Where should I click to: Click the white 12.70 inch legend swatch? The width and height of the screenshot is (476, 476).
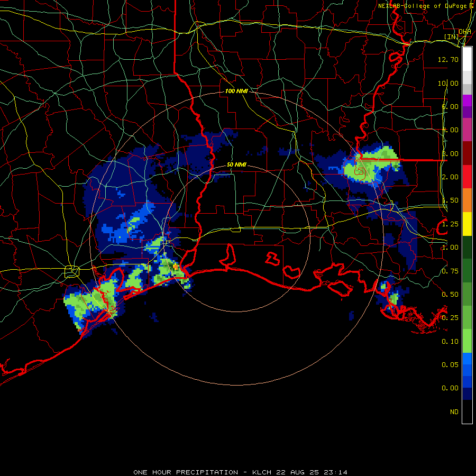tap(467, 59)
